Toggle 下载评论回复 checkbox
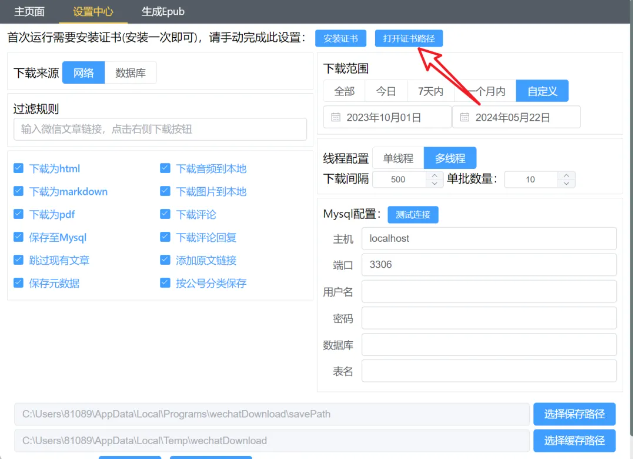633x459 pixels. coord(165,238)
